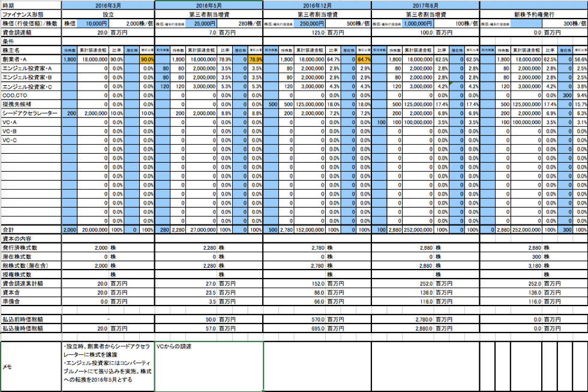Click the 125.0 funding amount cell
This screenshot has height=392, width=588.
coord(295,32)
